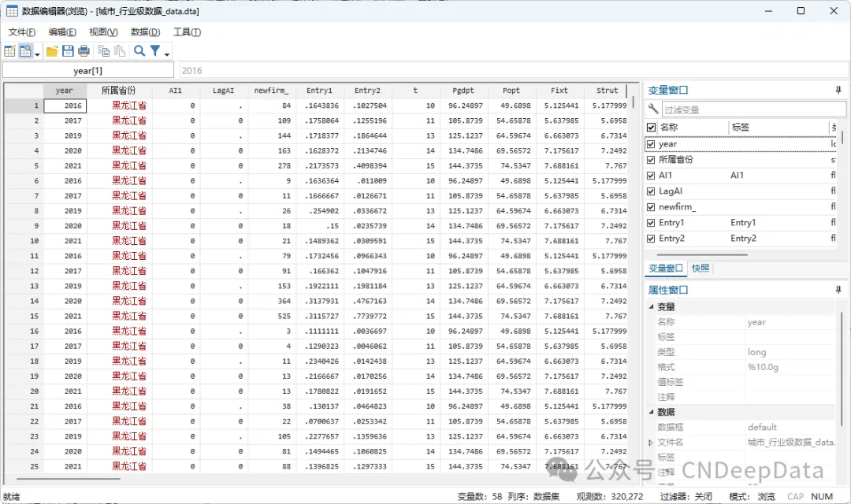
Task: Click the cell value box showing 2016
Action: [x=513, y=71]
